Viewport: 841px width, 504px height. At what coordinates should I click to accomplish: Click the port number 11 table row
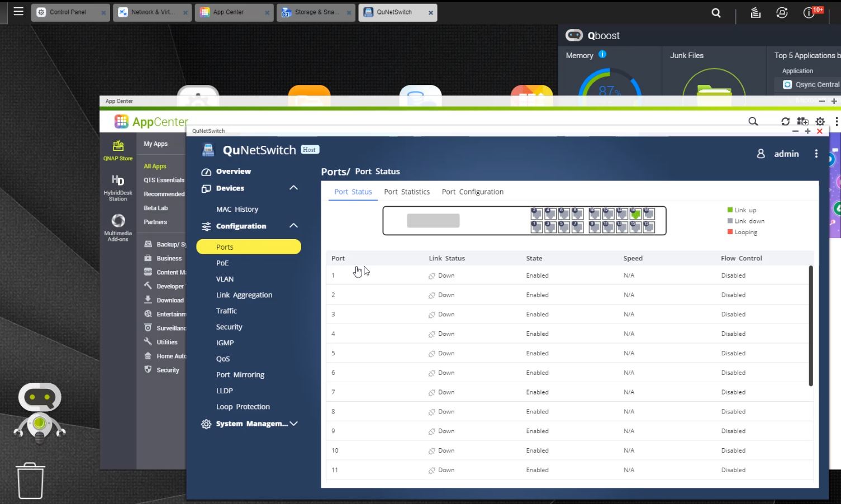point(567,470)
